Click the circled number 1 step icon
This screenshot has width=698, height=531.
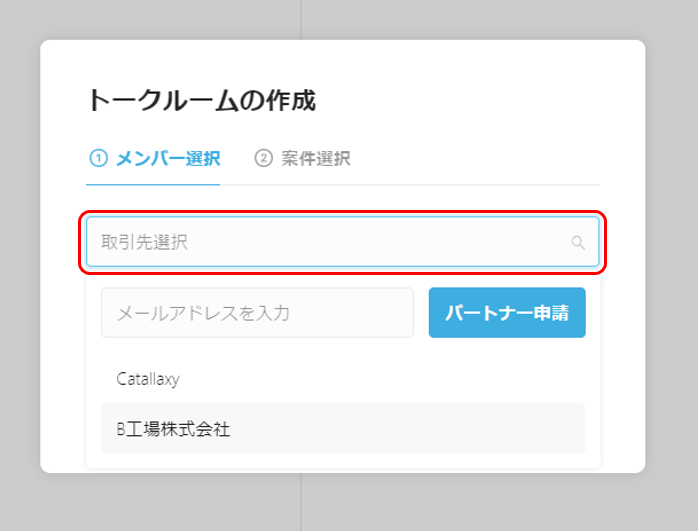point(98,158)
